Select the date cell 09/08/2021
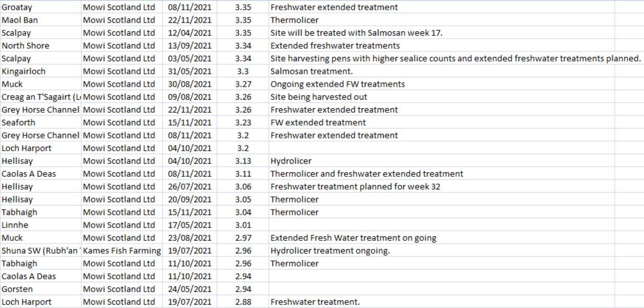 click(x=190, y=97)
